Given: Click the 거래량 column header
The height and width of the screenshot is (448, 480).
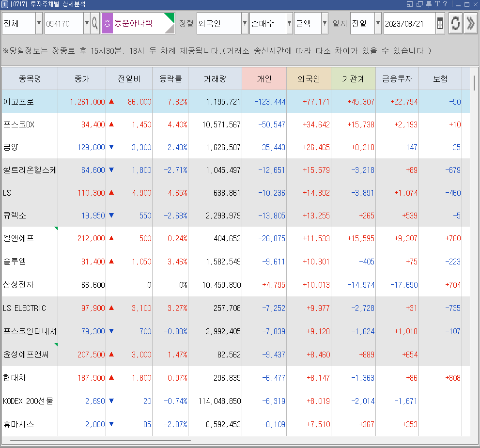Looking at the screenshot, I should coord(215,79).
